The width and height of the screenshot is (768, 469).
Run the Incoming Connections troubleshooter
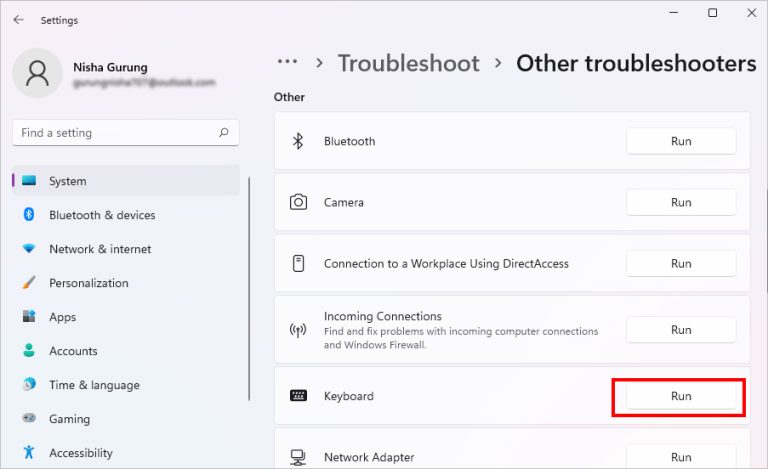tap(680, 330)
